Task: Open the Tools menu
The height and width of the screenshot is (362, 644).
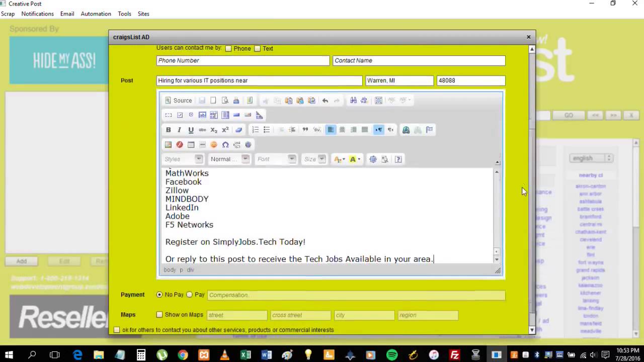Action: tap(124, 14)
